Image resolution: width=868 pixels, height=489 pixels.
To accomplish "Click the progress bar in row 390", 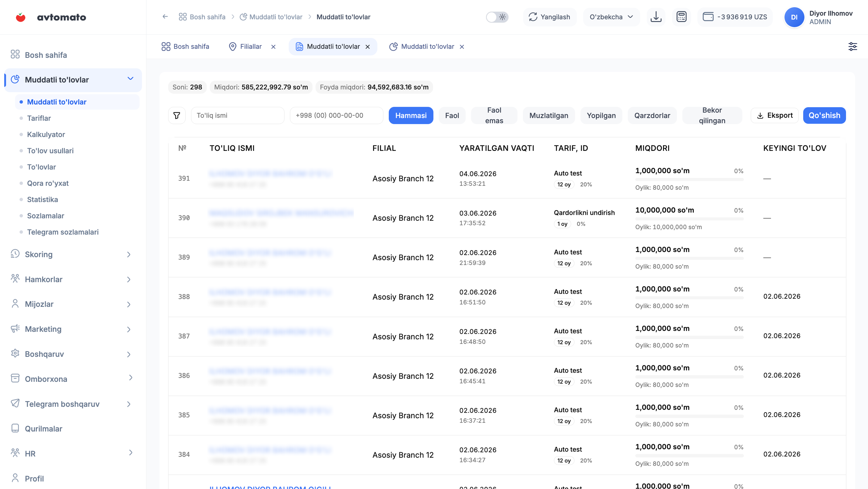I will 689,219.
